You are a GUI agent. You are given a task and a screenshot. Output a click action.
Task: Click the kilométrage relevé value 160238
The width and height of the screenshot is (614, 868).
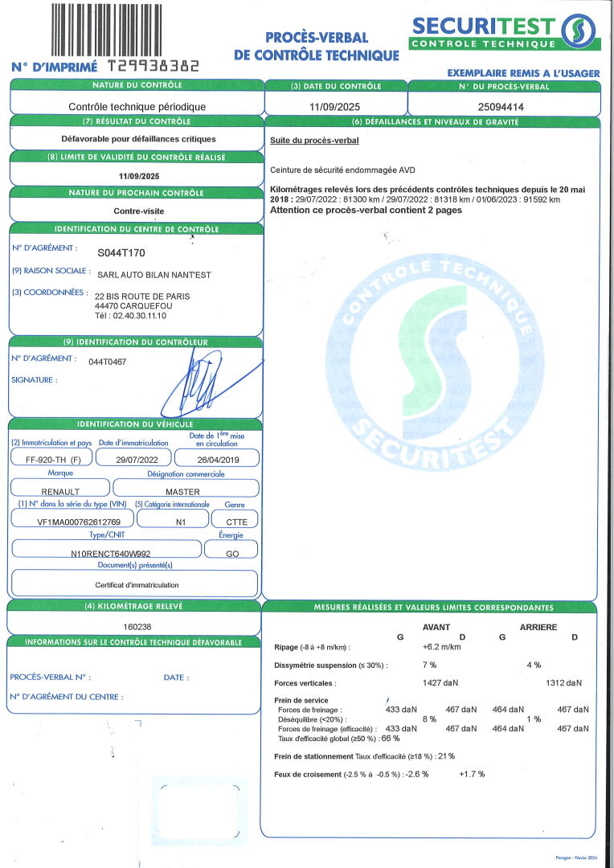[x=134, y=624]
